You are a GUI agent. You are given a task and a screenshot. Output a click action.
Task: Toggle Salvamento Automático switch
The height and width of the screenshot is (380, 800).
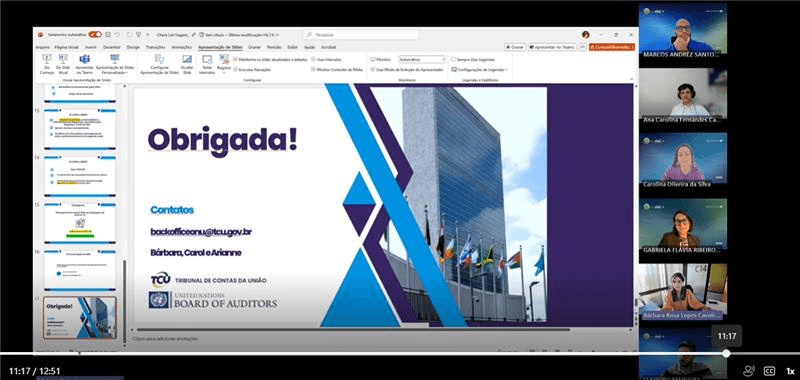(x=95, y=35)
